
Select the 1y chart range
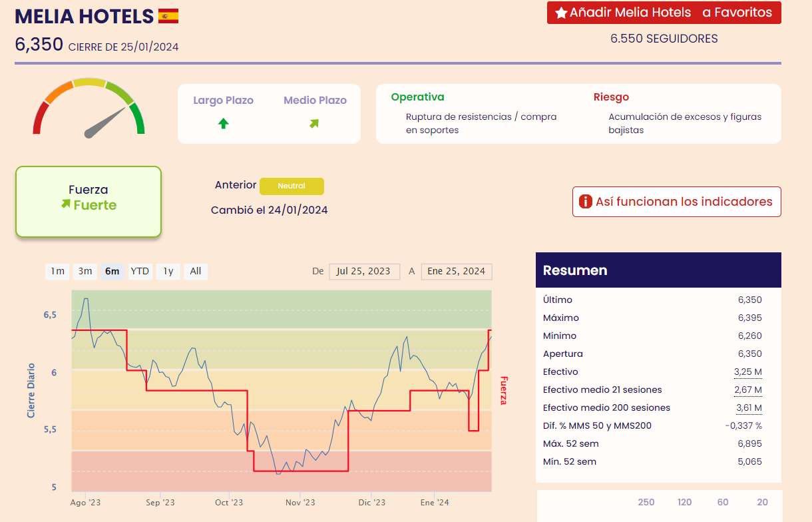[168, 271]
